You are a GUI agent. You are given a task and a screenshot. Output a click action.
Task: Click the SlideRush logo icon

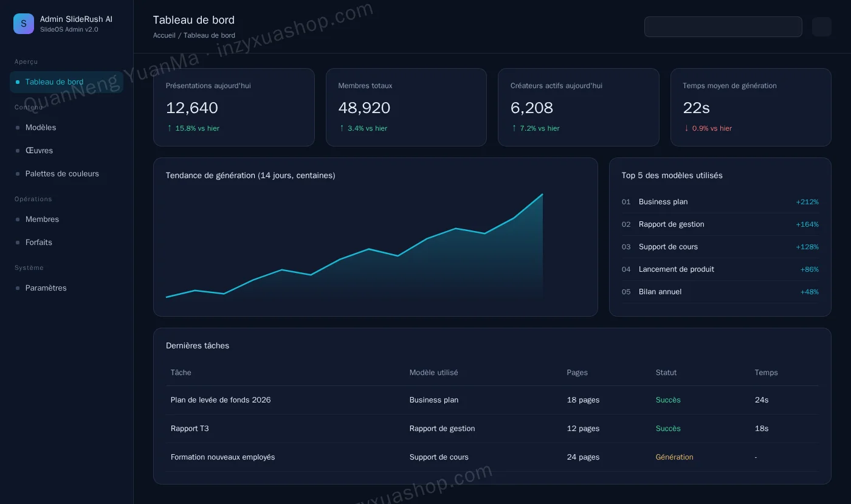(x=24, y=24)
